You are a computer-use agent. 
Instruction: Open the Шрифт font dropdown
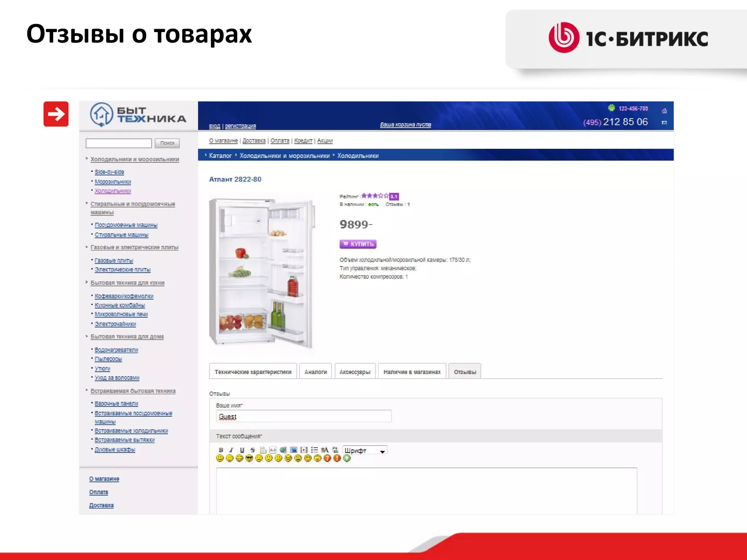click(x=365, y=451)
